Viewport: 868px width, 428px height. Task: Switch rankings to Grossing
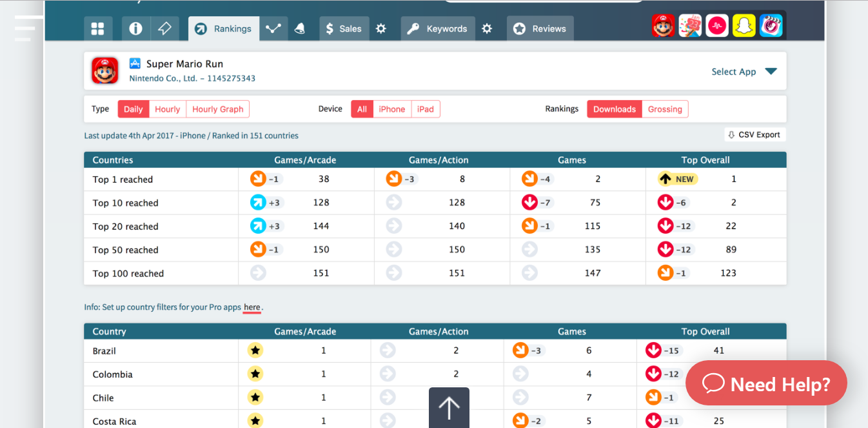[x=665, y=109]
